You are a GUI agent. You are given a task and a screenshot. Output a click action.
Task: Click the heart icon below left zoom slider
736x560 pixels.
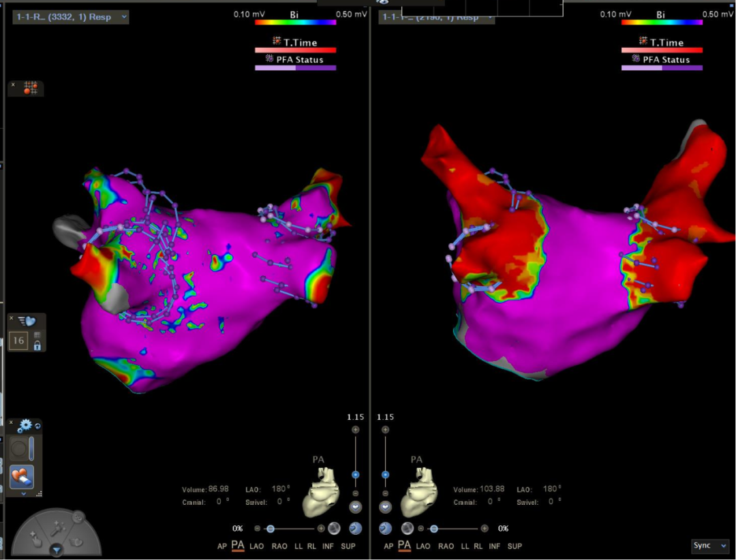[355, 507]
